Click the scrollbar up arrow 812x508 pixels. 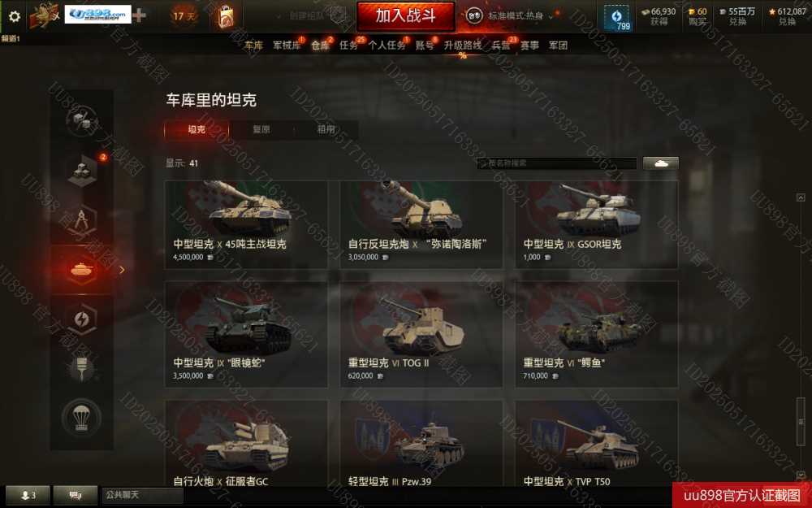coord(801,198)
